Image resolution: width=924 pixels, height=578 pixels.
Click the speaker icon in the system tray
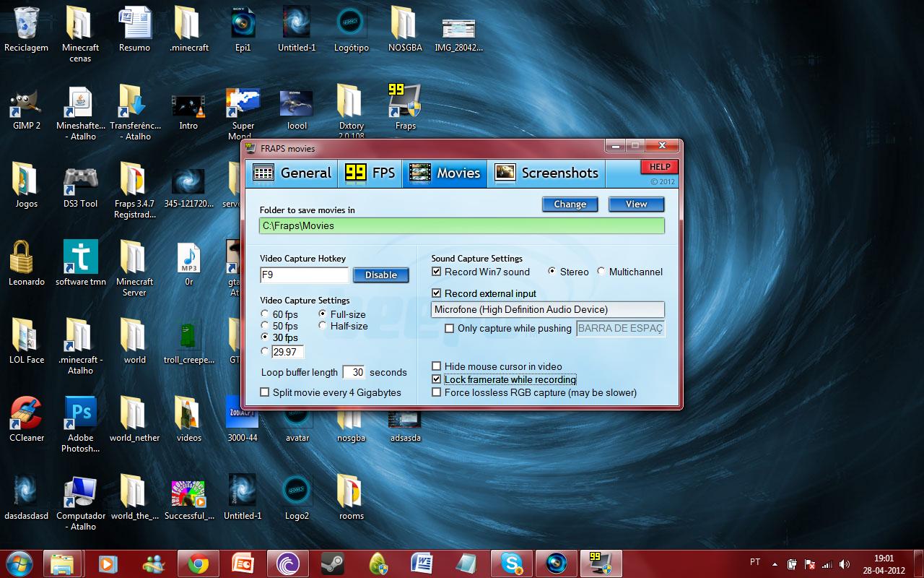coord(845,562)
